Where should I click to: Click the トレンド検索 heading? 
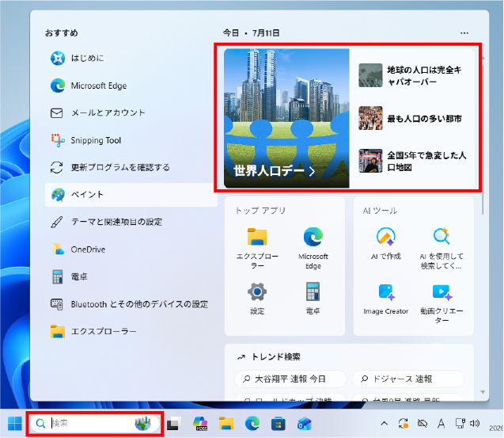(x=276, y=357)
